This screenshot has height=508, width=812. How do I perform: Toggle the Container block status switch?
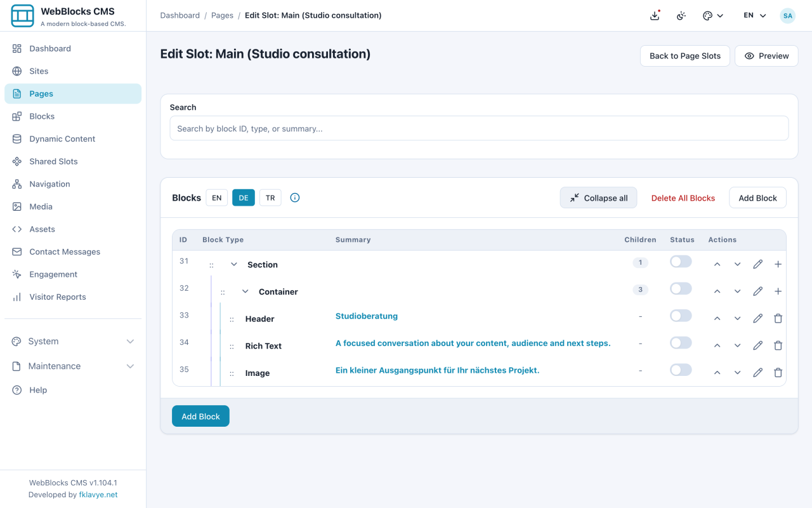681,289
